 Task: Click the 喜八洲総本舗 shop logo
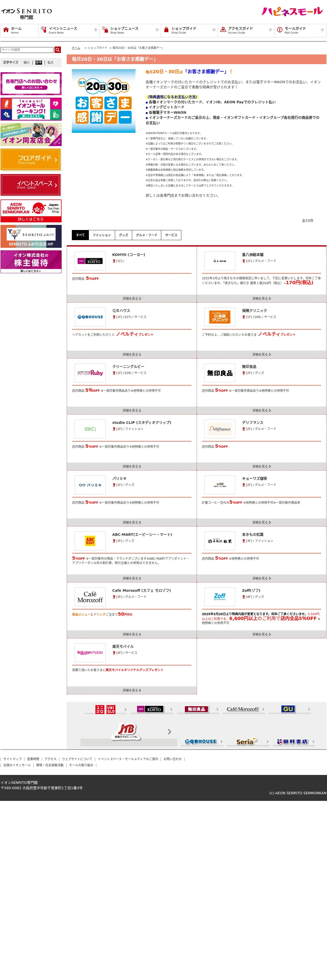click(220, 261)
